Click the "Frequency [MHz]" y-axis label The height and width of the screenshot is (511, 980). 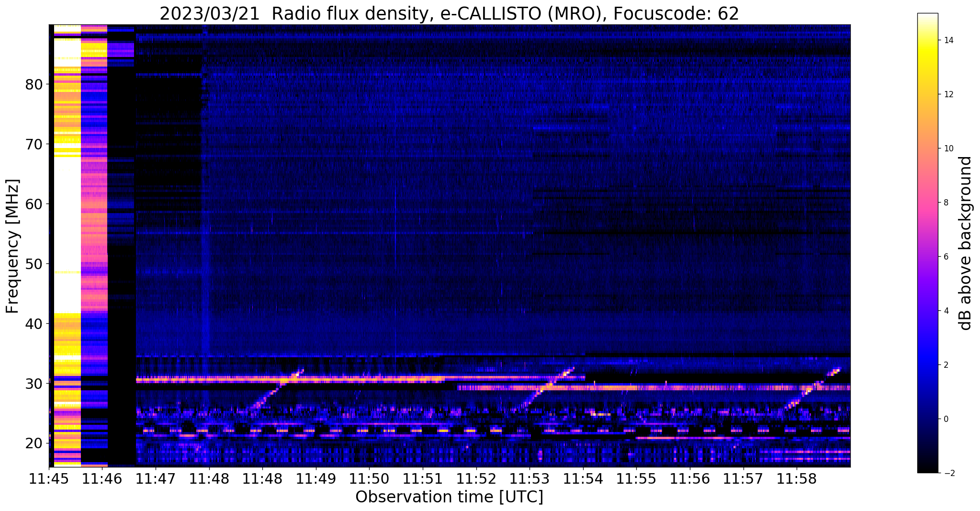tap(13, 246)
